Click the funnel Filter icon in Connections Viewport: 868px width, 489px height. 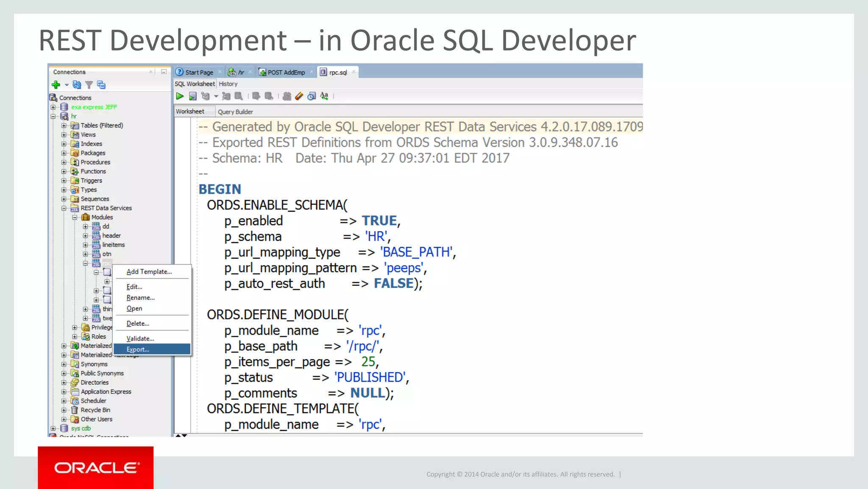89,85
